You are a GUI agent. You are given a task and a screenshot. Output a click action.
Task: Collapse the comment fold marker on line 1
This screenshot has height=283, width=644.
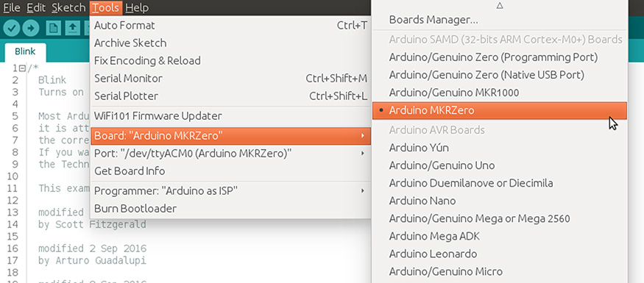[x=22, y=68]
